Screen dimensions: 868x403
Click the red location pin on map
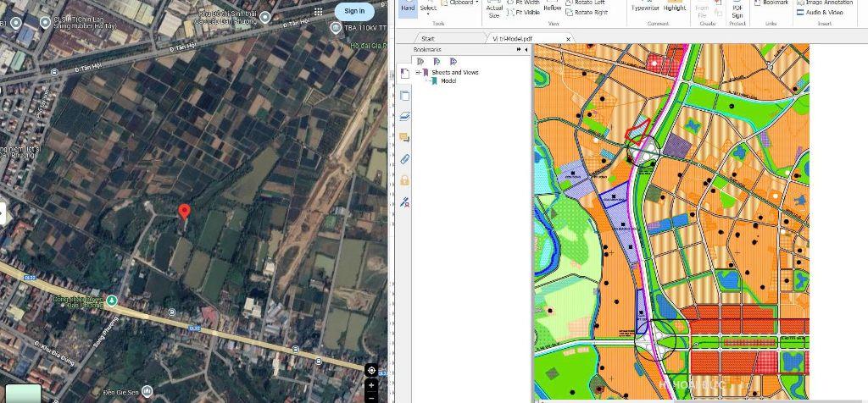184,212
